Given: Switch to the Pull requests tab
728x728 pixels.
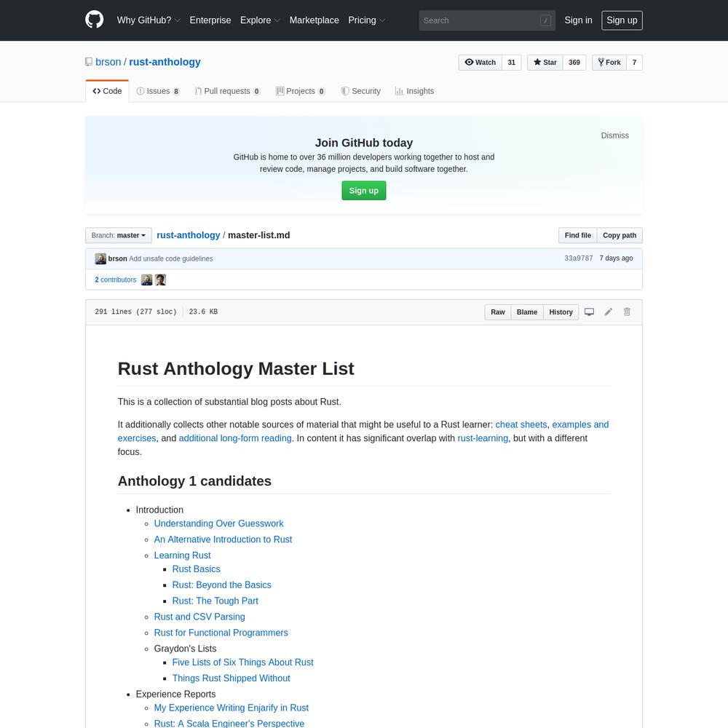Looking at the screenshot, I should pyautogui.click(x=227, y=91).
